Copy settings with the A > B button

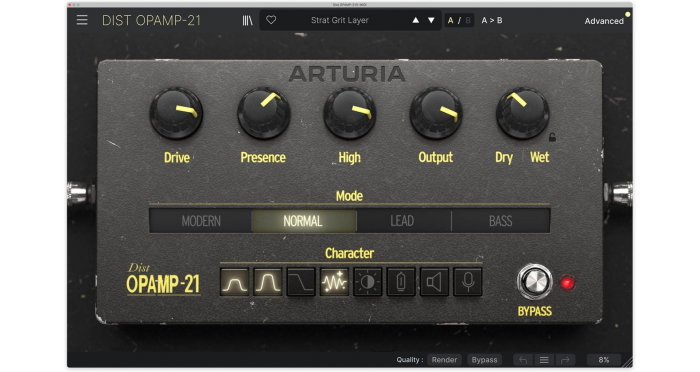coord(492,21)
